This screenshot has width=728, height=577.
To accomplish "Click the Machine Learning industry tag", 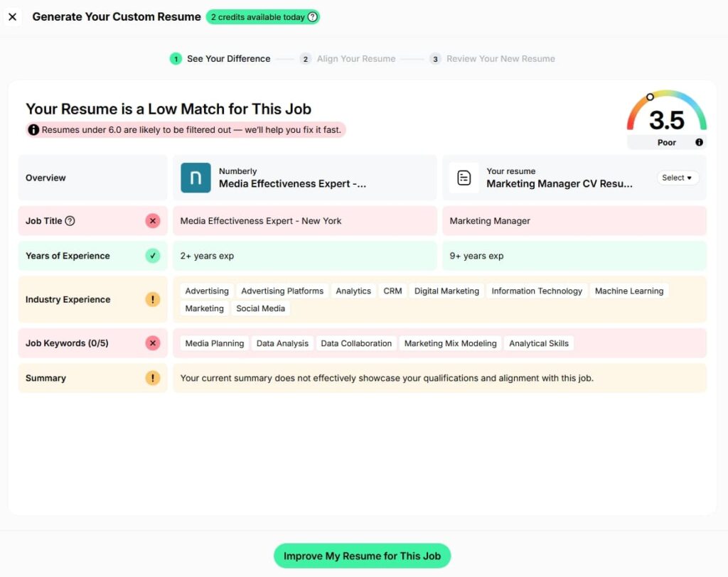I will click(x=628, y=291).
